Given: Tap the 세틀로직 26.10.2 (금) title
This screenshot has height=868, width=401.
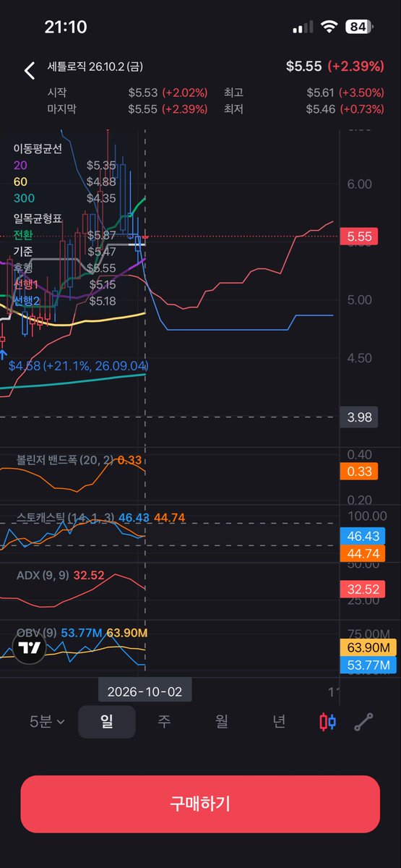Looking at the screenshot, I should tap(95, 67).
